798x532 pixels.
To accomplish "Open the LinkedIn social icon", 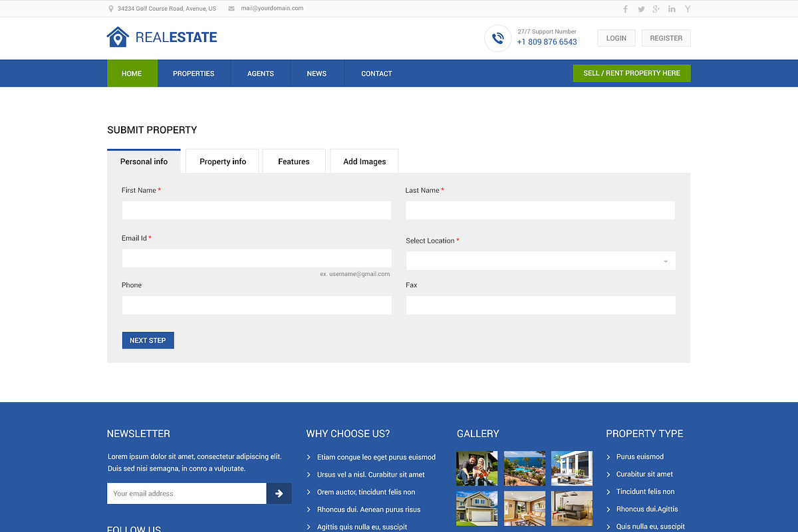I will point(672,9).
